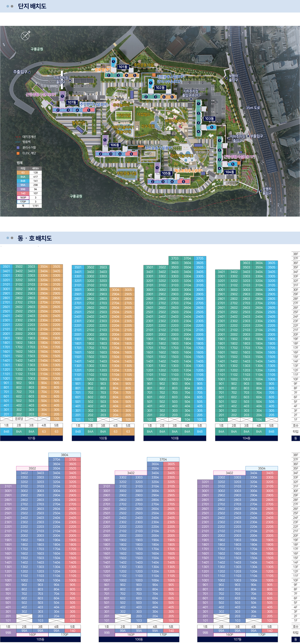Click the 99B type cell under 105동
Screen dimensions: 300x644
coord(8,632)
